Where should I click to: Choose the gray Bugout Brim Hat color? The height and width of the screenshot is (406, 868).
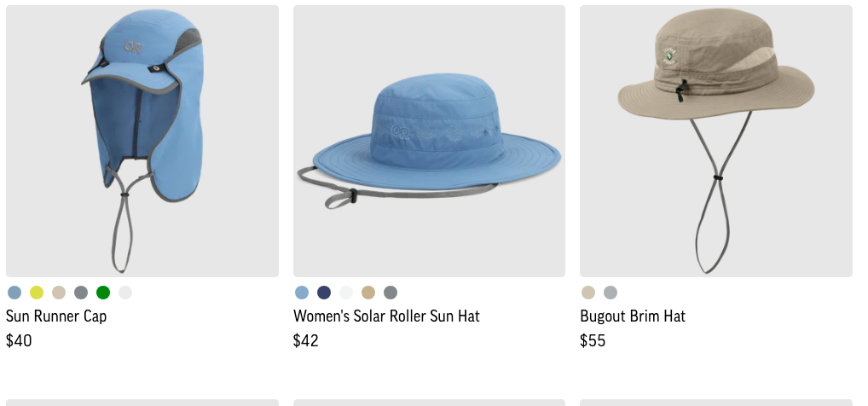pyautogui.click(x=610, y=293)
